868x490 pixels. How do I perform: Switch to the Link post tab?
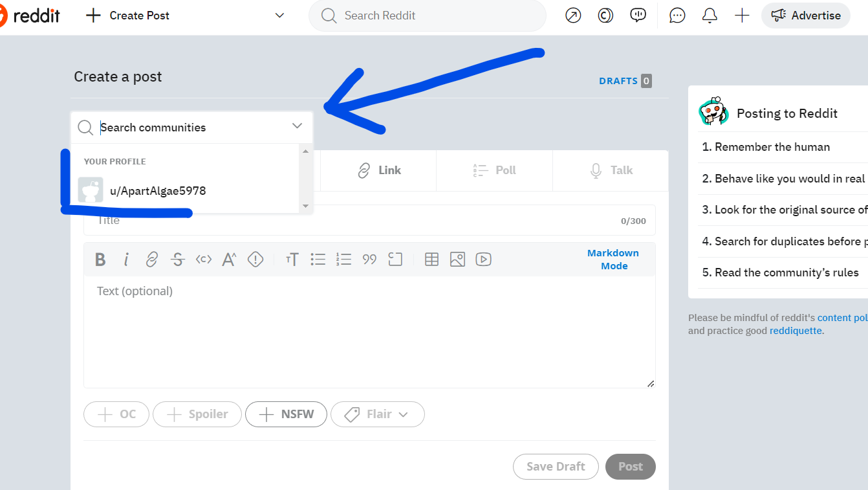(379, 170)
